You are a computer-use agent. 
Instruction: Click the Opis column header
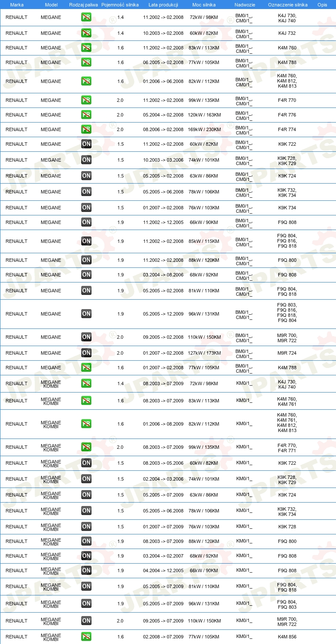[322, 5]
